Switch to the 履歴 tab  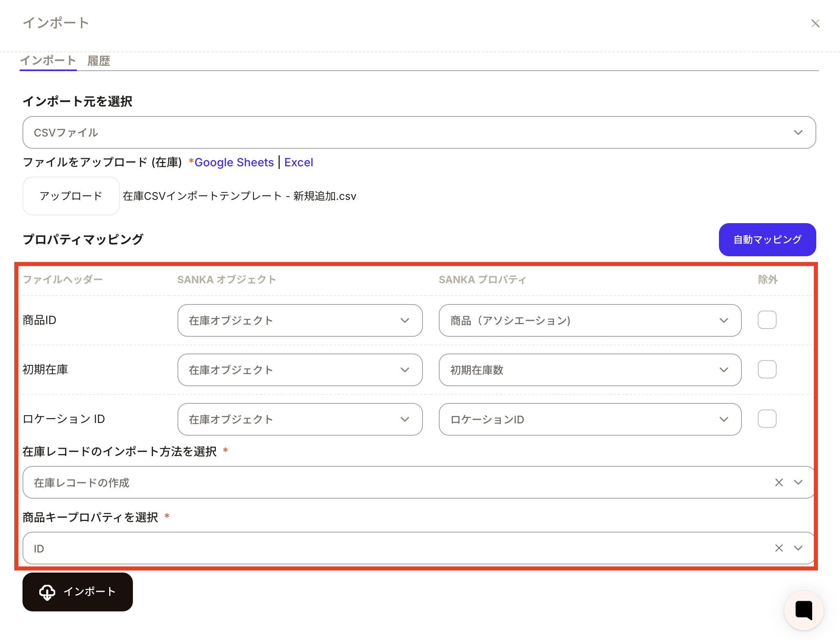[99, 61]
